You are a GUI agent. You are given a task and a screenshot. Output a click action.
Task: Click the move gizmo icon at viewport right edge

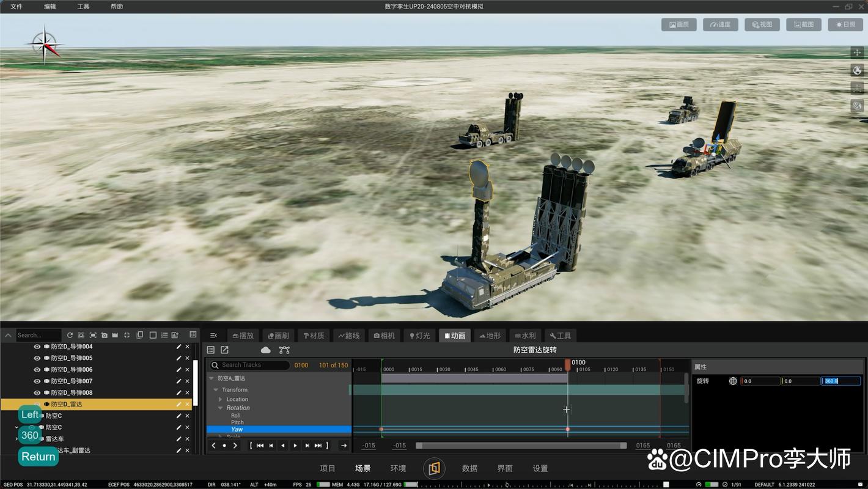tap(857, 53)
